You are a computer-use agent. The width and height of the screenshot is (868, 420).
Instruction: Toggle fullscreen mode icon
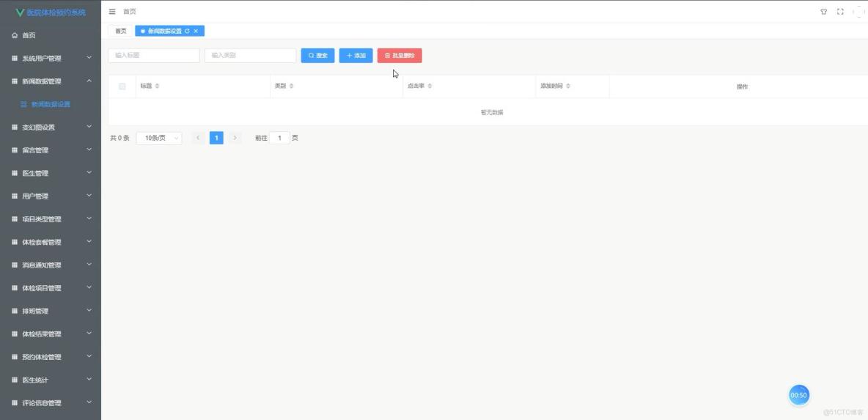[840, 11]
